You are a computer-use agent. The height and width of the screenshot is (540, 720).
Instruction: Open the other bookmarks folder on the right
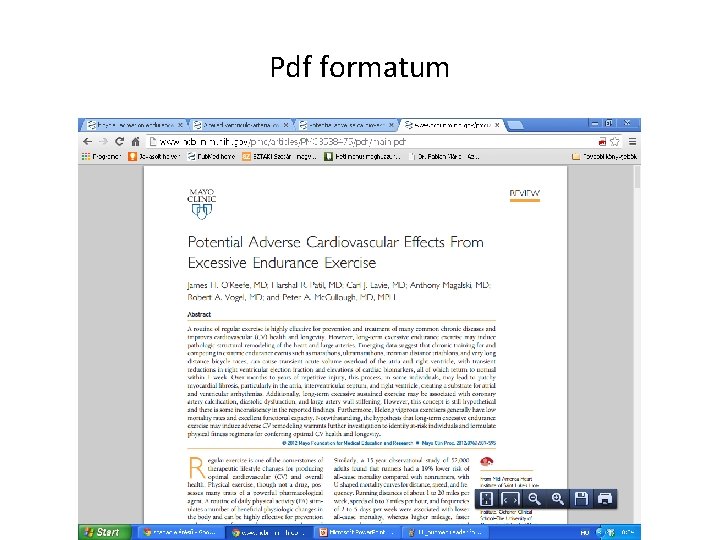(x=604, y=157)
